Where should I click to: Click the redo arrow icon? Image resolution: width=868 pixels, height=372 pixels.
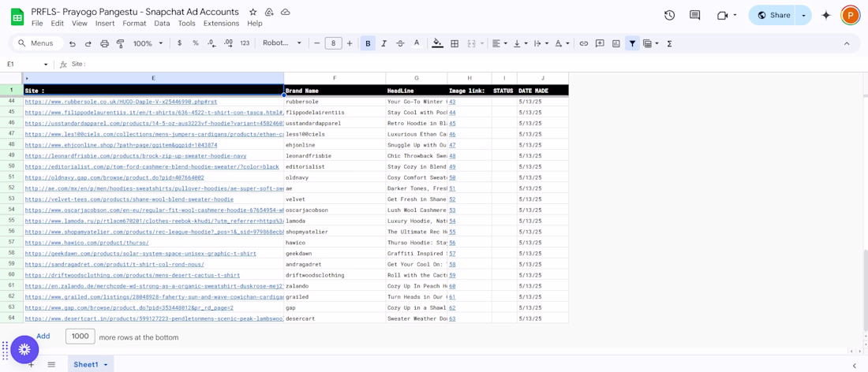point(88,43)
